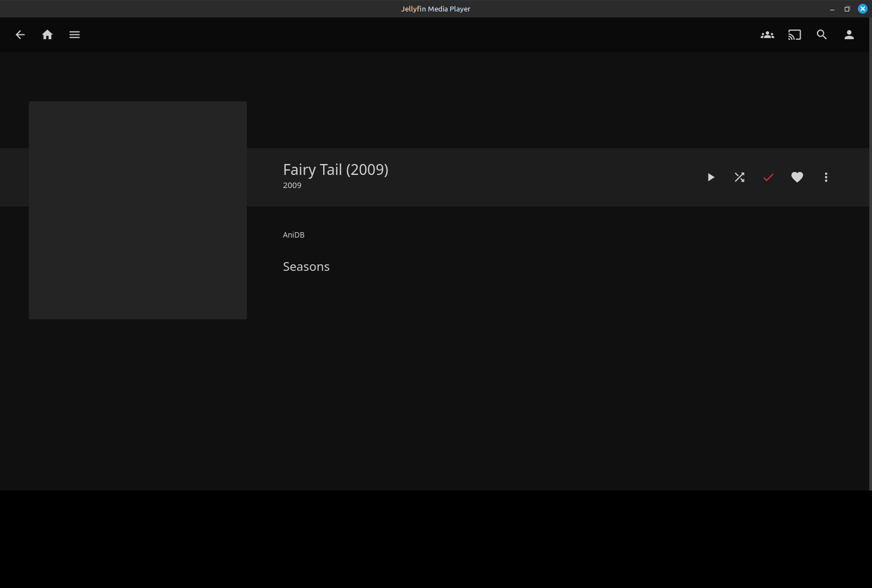872x588 pixels.
Task: Minimize the Jellyfin Media Player window
Action: tap(832, 9)
